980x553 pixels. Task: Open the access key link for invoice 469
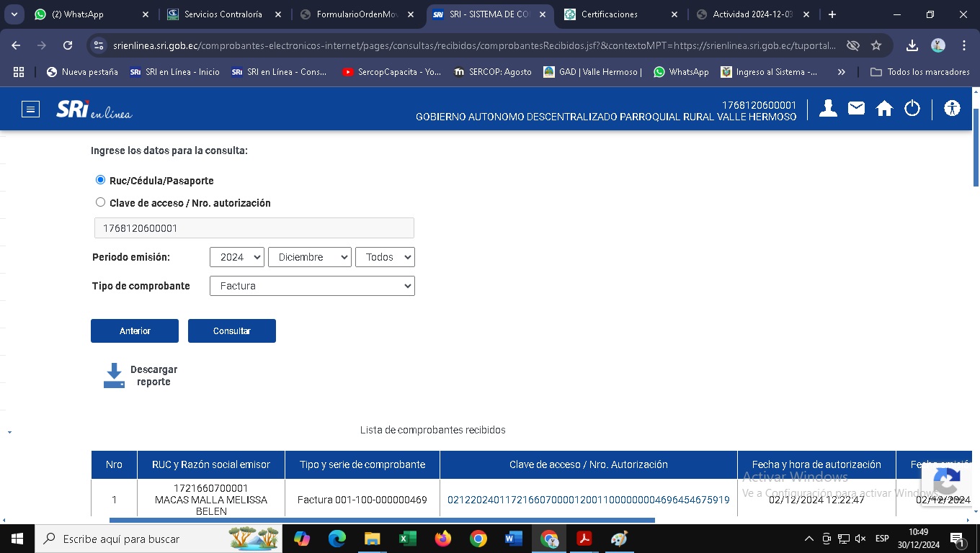(x=588, y=500)
